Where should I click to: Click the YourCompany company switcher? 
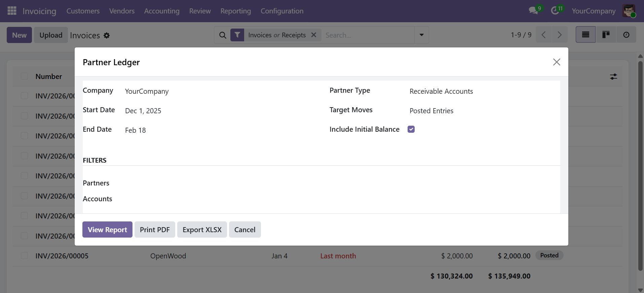(x=594, y=11)
